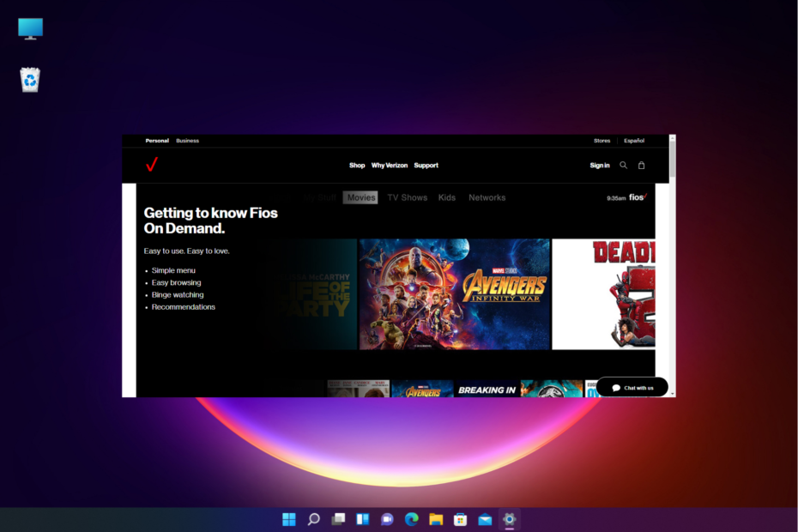Viewport: 798px width, 532px height.
Task: Select the Recycle Bin desktop icon
Action: (30, 80)
